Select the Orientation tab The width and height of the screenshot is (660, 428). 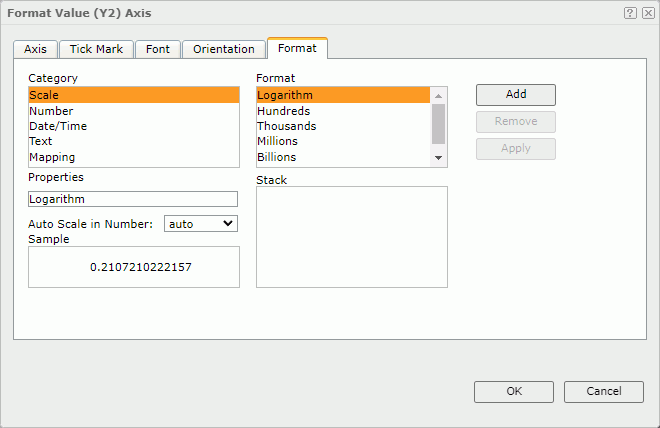(224, 49)
